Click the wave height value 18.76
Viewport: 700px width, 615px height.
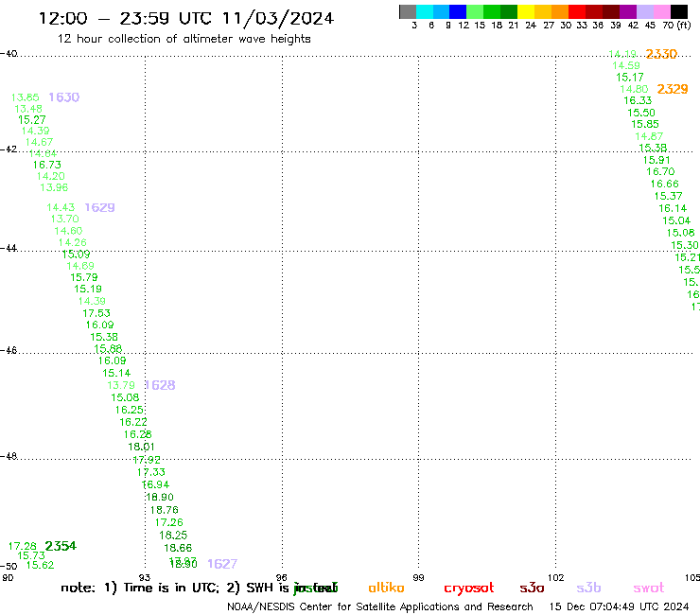(x=165, y=511)
